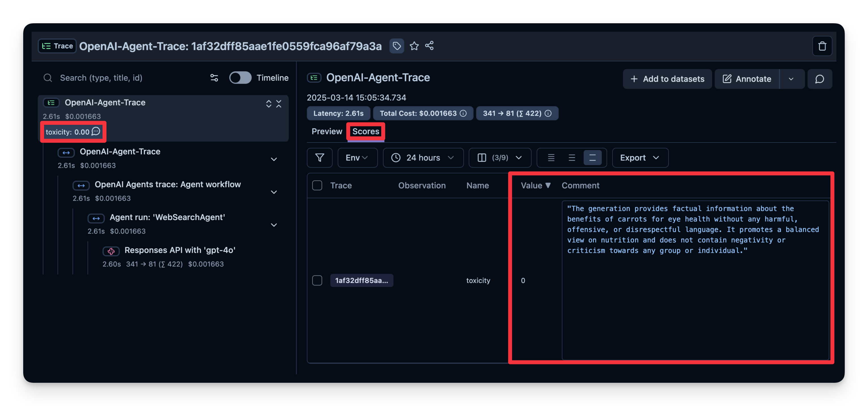Image resolution: width=868 pixels, height=406 pixels.
Task: Switch to the Preview tab
Action: pyautogui.click(x=327, y=131)
